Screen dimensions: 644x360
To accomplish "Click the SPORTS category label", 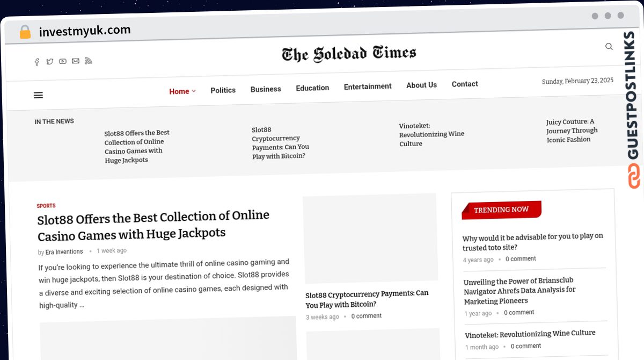I will pyautogui.click(x=46, y=206).
